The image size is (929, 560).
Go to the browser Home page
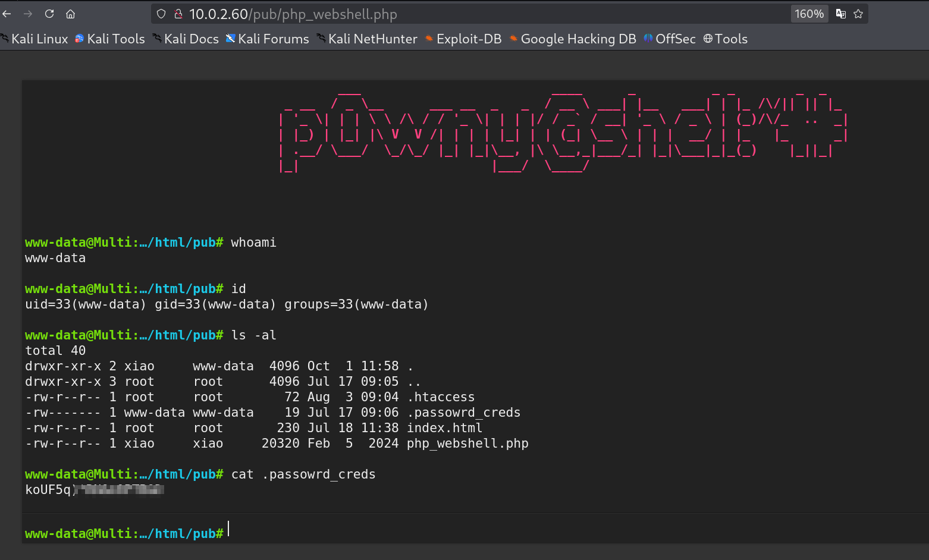coord(70,14)
